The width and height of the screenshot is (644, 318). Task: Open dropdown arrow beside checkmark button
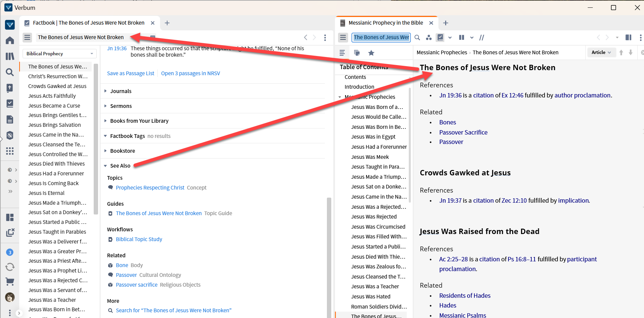[x=450, y=37]
